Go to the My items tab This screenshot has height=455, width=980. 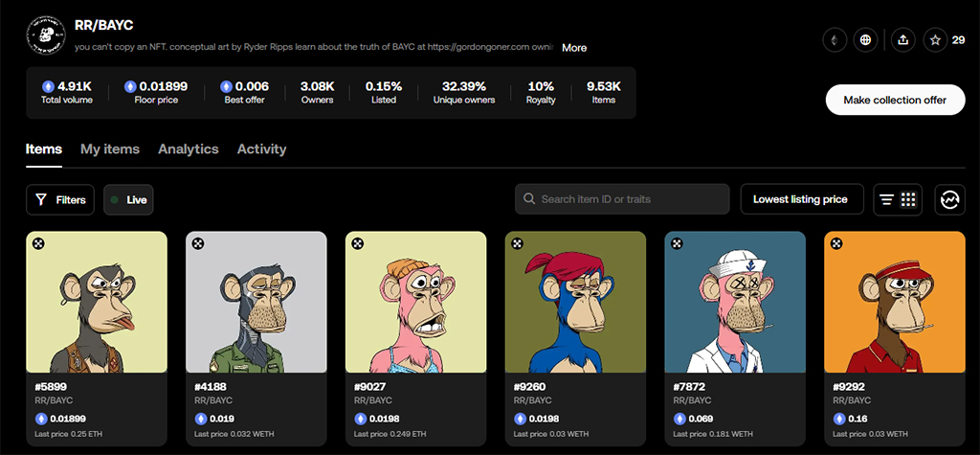click(110, 149)
